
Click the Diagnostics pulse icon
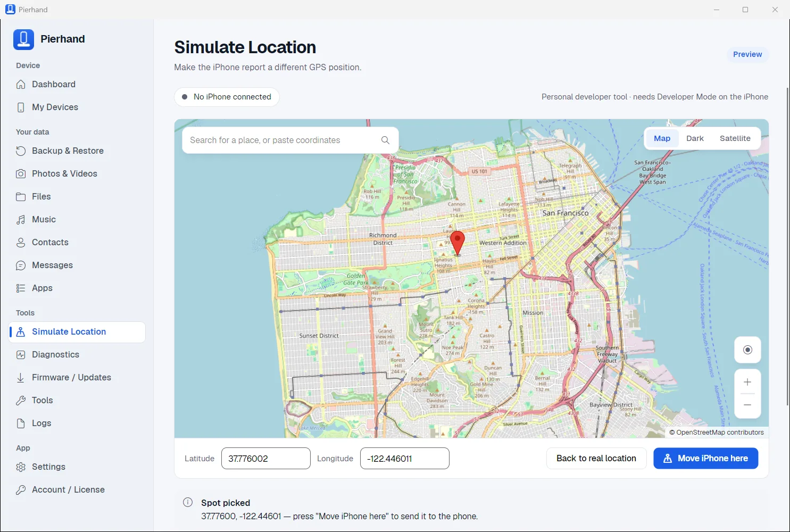coord(21,355)
